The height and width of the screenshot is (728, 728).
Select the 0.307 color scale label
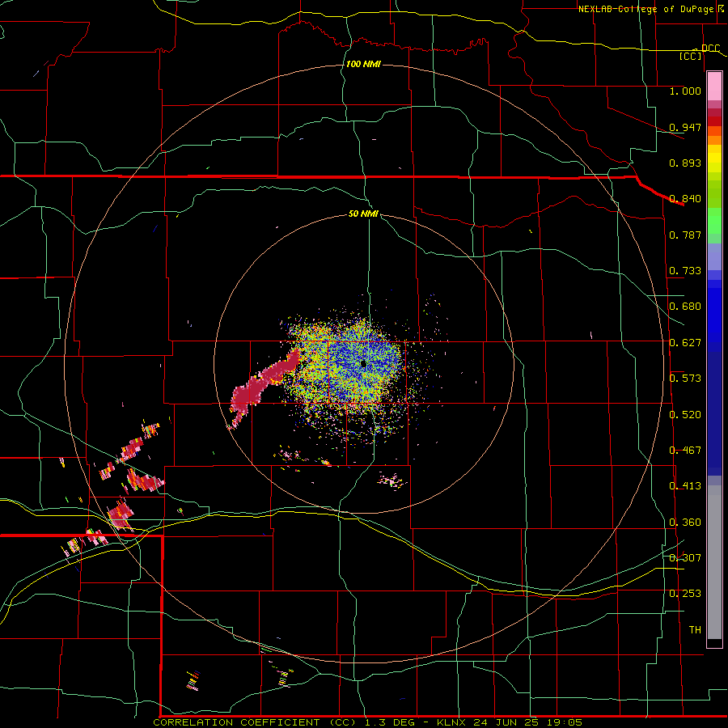(x=685, y=558)
